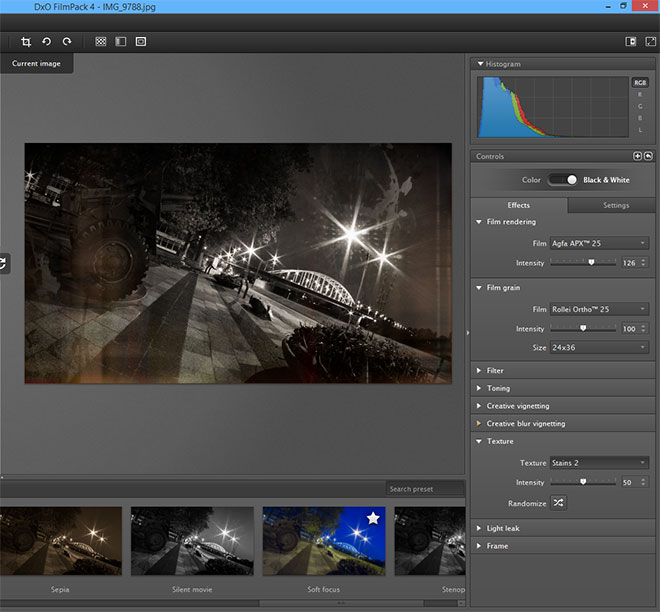Open the Texture Stains 2 dropdown
Viewport: 660px width, 612px height.
point(599,463)
